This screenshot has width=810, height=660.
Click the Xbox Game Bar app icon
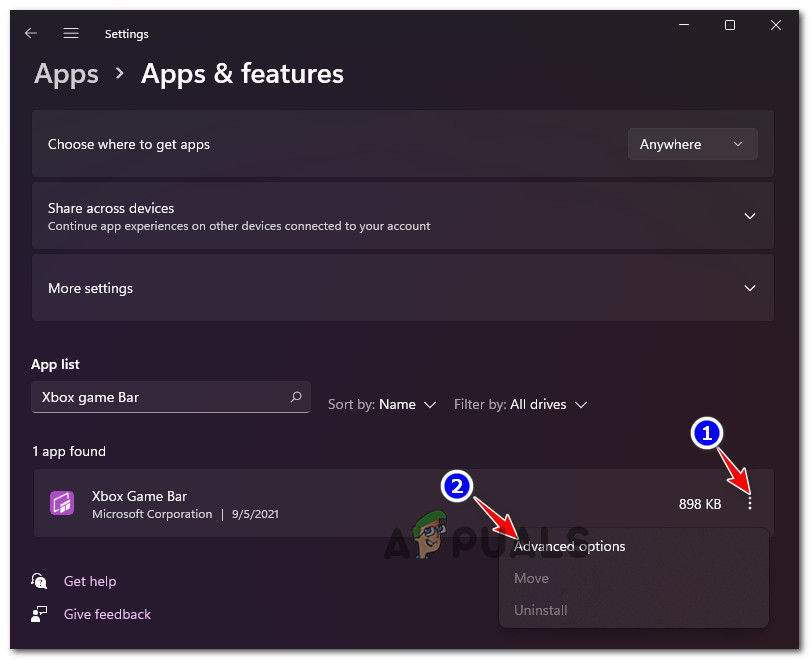62,503
